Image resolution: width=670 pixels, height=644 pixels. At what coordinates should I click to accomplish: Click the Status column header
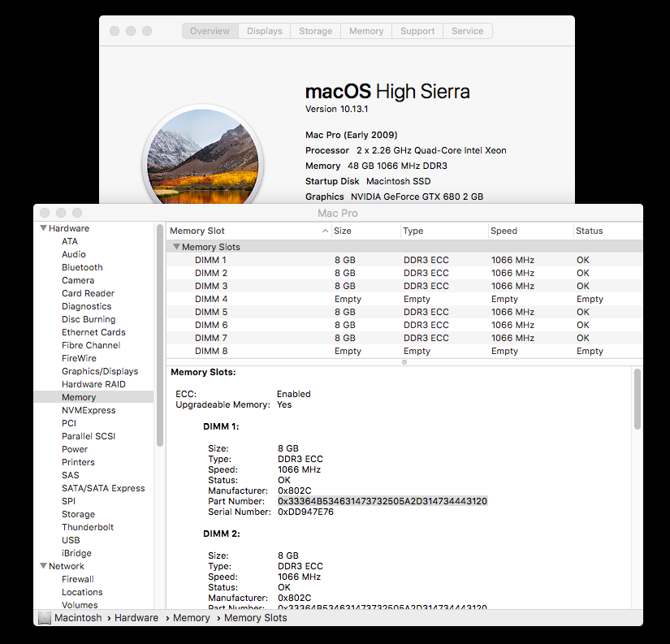click(608, 231)
